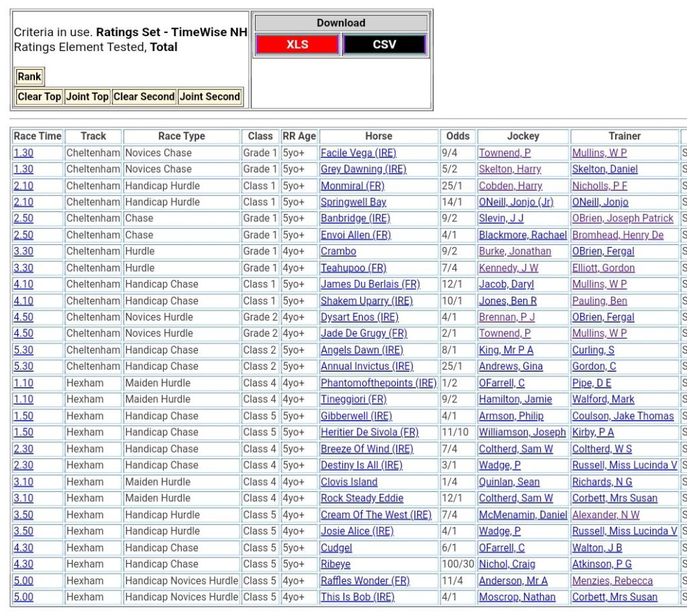Click the Horse column header
The image size is (687, 616).
378,136
